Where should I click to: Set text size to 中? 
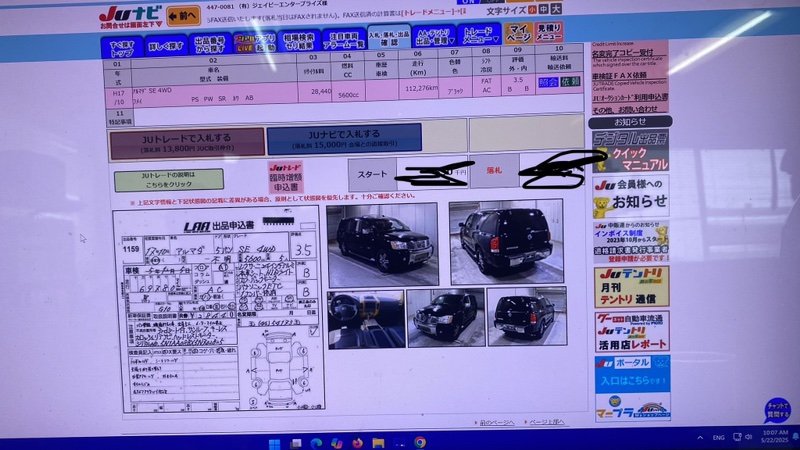(544, 9)
